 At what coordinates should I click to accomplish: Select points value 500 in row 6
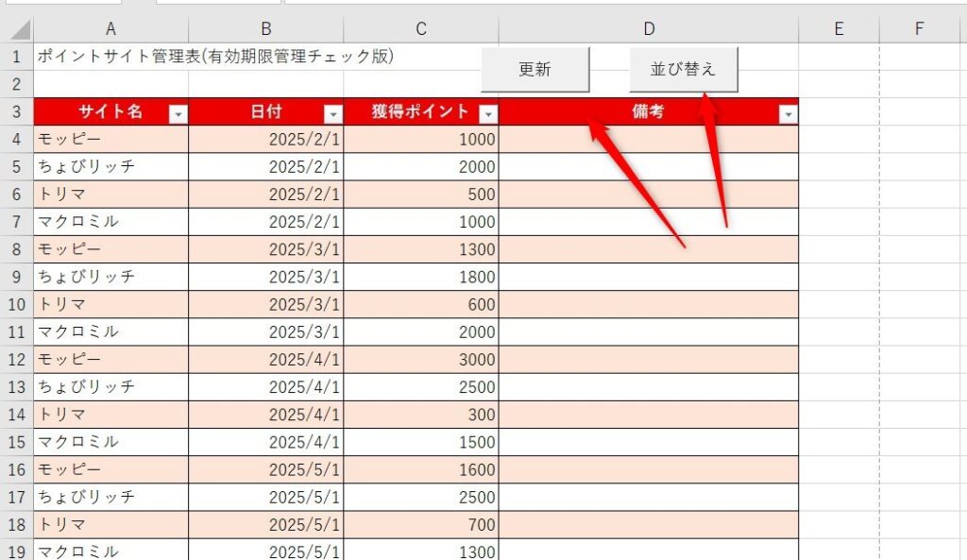(421, 195)
